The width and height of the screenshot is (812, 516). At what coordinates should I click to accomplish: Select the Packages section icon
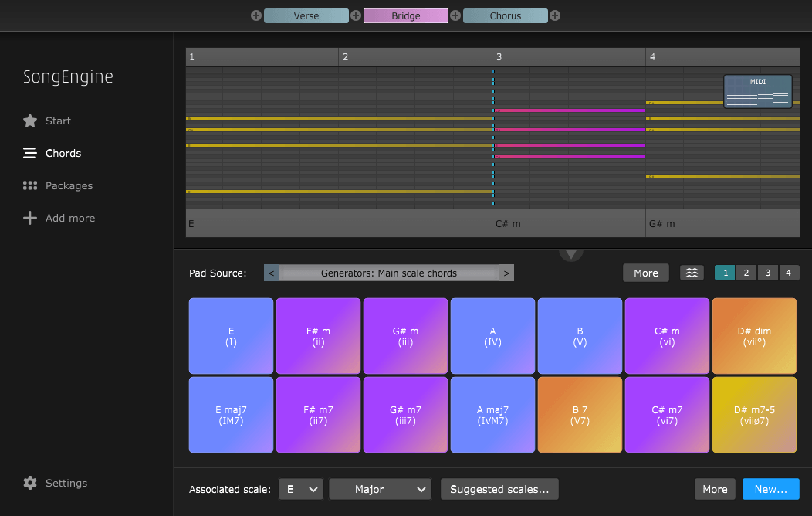coord(31,185)
